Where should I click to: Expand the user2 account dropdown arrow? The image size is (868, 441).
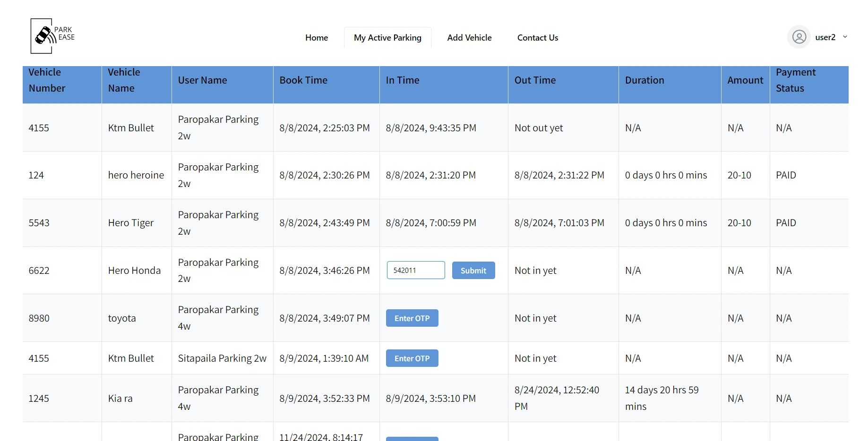click(845, 37)
